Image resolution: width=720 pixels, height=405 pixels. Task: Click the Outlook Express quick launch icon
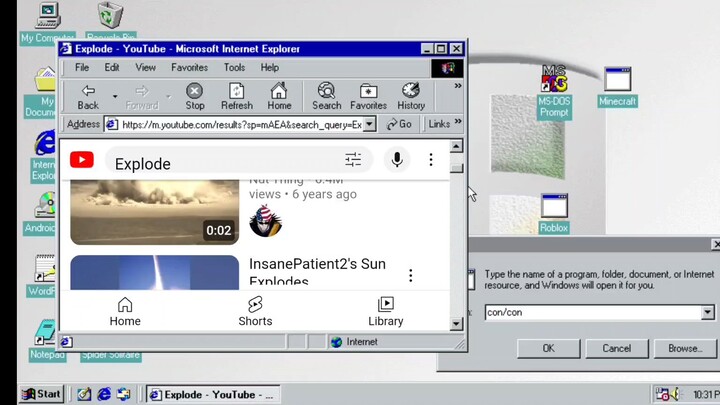(124, 394)
